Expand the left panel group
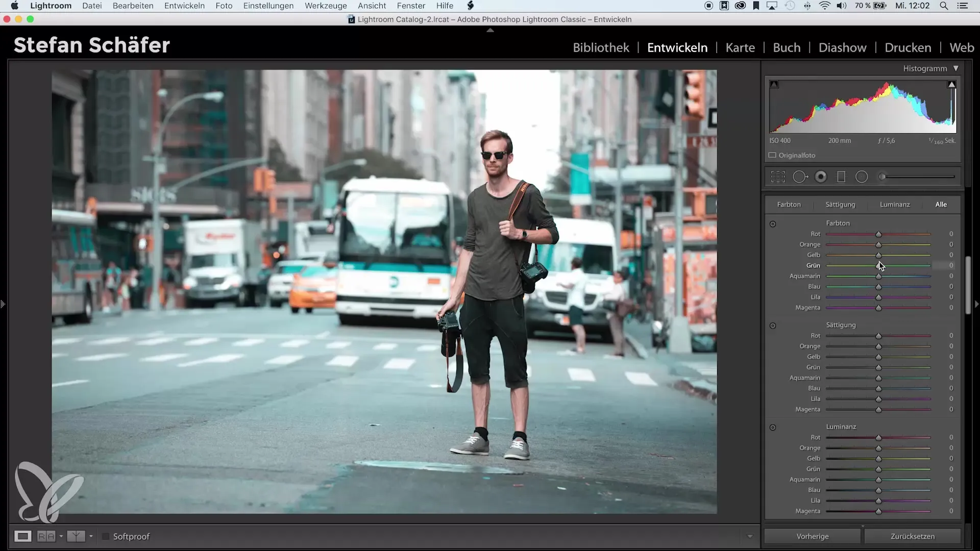This screenshot has width=980, height=551. pyautogui.click(x=3, y=305)
